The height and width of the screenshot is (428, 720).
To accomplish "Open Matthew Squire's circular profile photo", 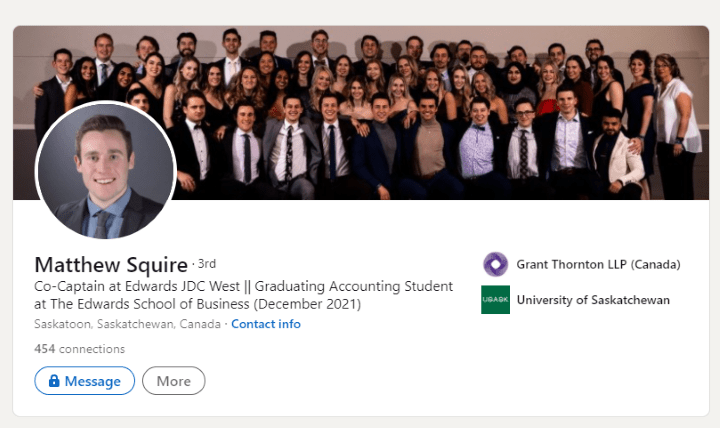I will coord(106,171).
